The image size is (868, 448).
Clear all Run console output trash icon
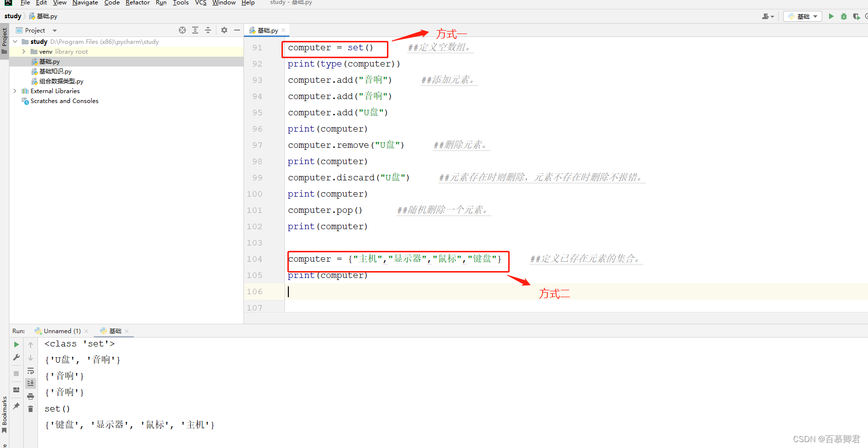[31, 409]
